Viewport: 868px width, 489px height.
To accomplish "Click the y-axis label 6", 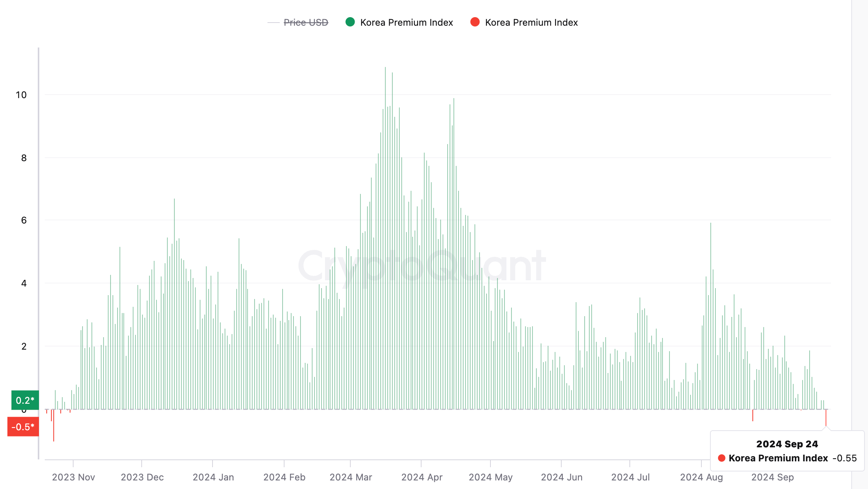I will point(24,220).
